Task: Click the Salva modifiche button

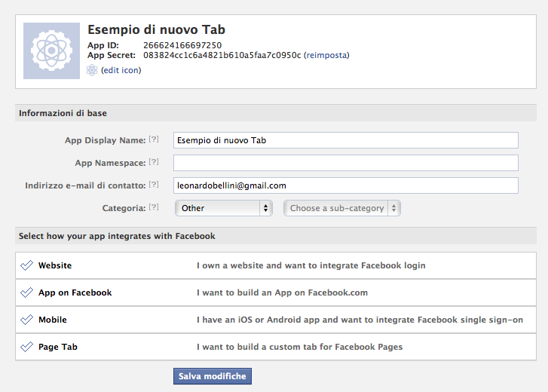Action: 213,376
